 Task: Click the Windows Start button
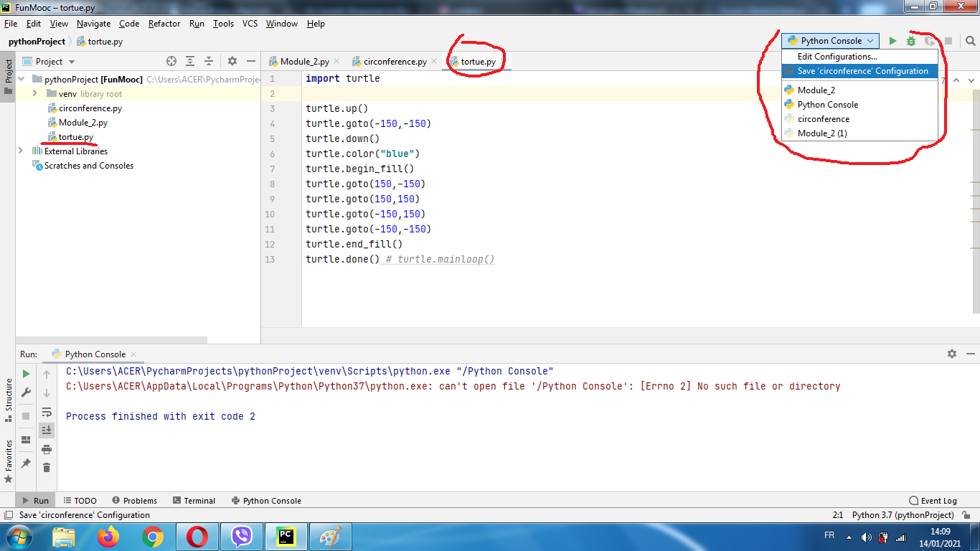[x=19, y=537]
